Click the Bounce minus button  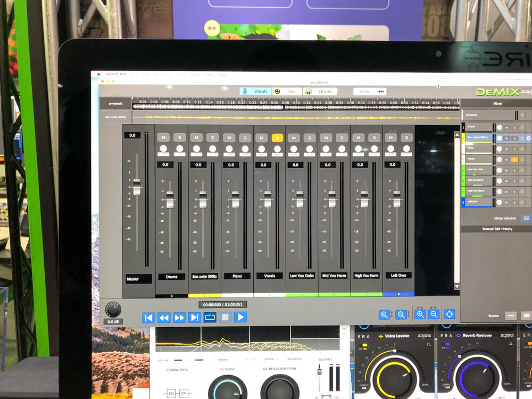pyautogui.click(x=511, y=315)
